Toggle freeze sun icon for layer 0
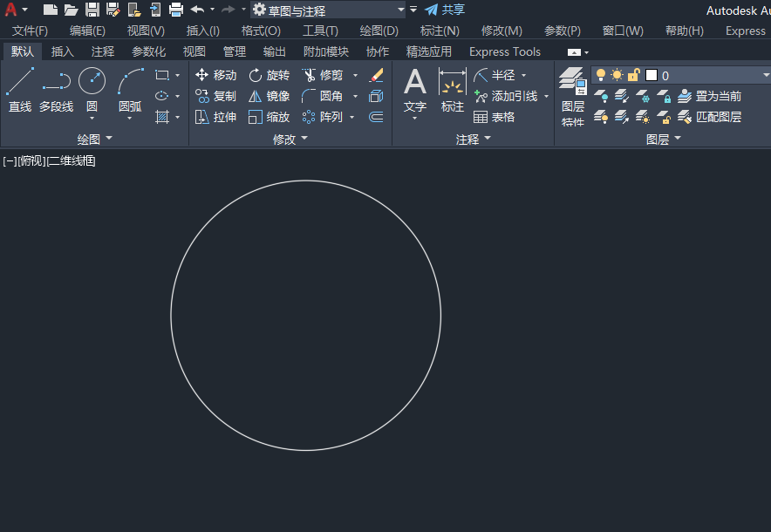771x532 pixels. coord(617,75)
